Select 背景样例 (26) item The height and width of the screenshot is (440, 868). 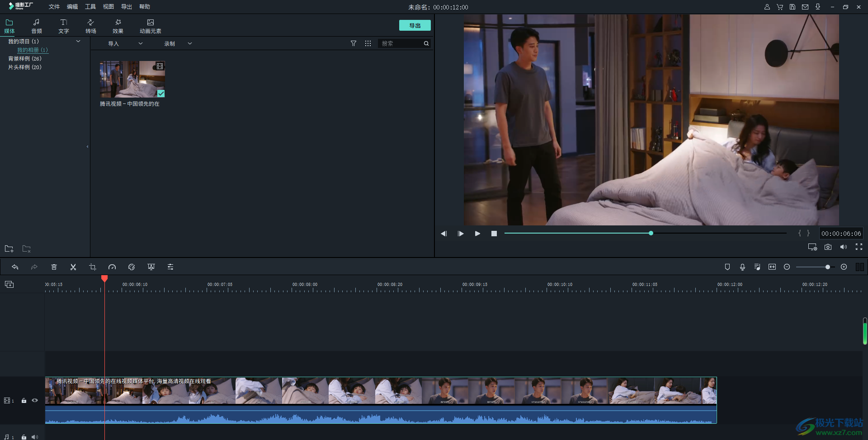pos(25,59)
